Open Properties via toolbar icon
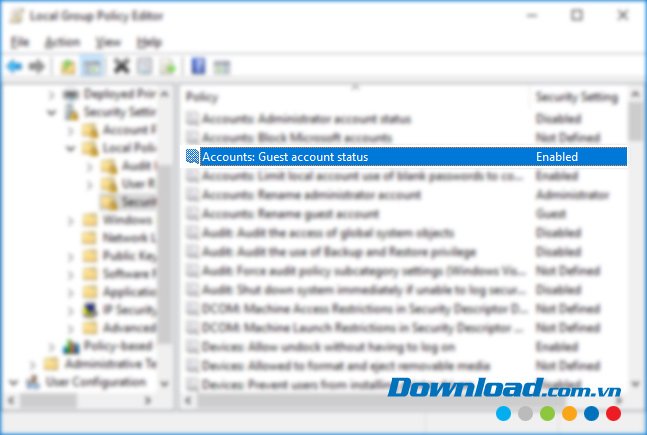The image size is (647, 435). pos(144,66)
